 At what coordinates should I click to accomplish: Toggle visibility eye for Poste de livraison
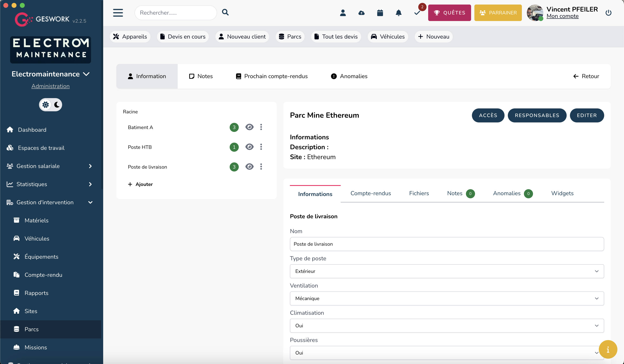[x=249, y=167]
